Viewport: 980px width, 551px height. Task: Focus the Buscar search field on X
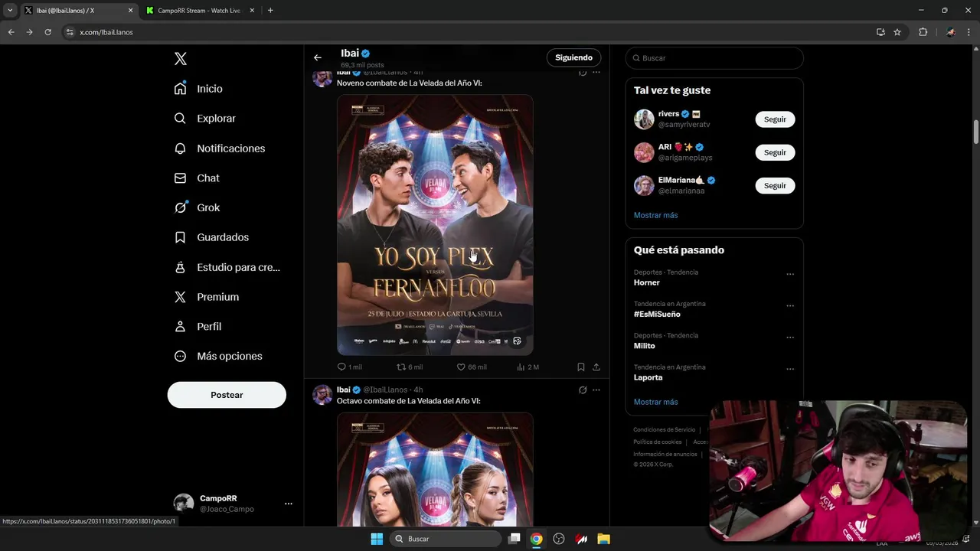coord(714,58)
